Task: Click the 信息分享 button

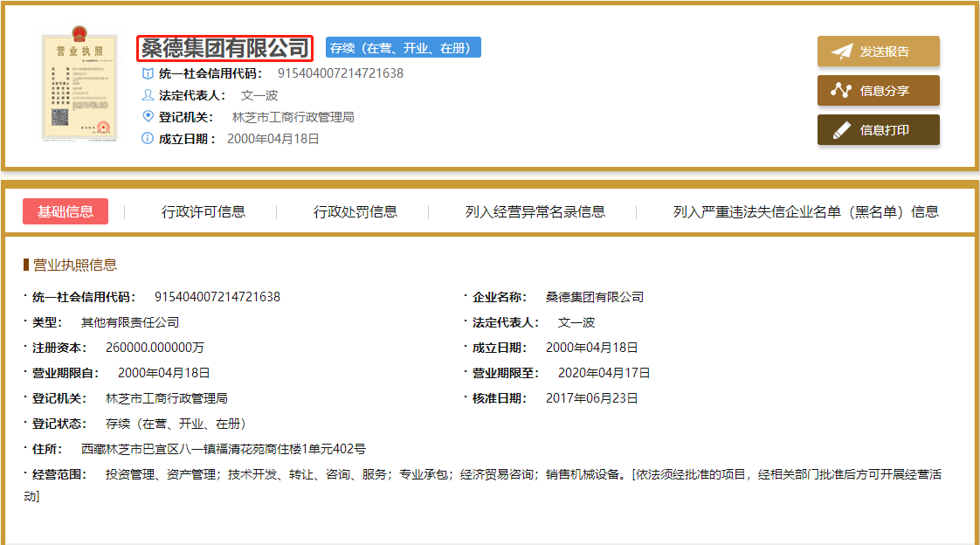Action: (878, 90)
